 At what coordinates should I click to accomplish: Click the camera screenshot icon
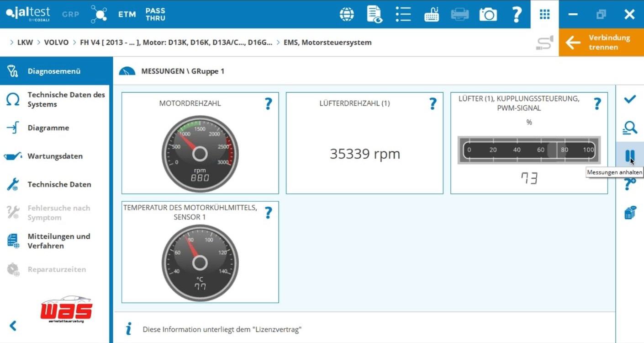click(488, 14)
